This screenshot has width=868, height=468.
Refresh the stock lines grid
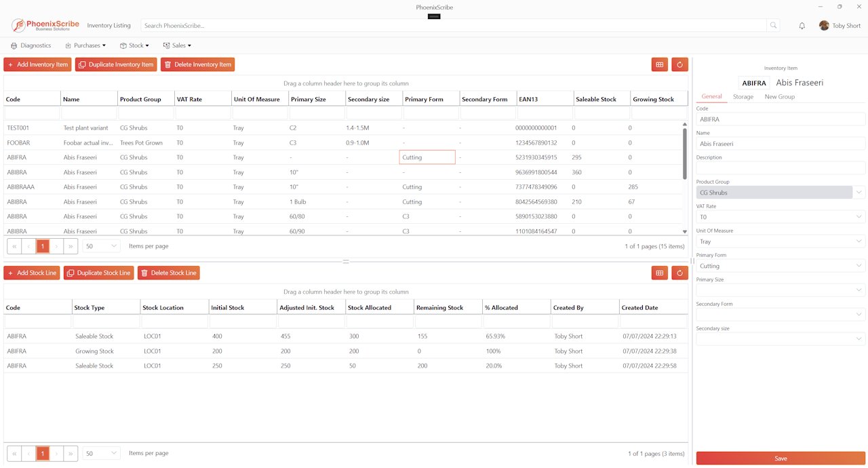[x=680, y=273]
